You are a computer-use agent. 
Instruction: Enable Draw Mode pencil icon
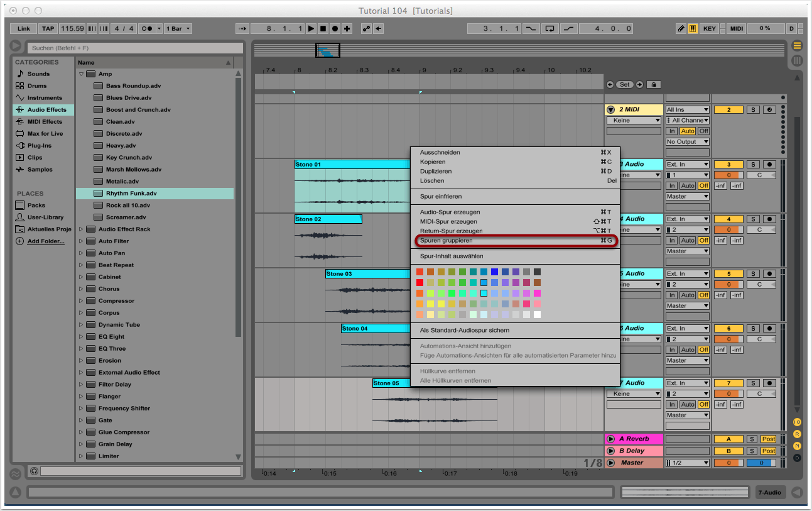click(681, 29)
